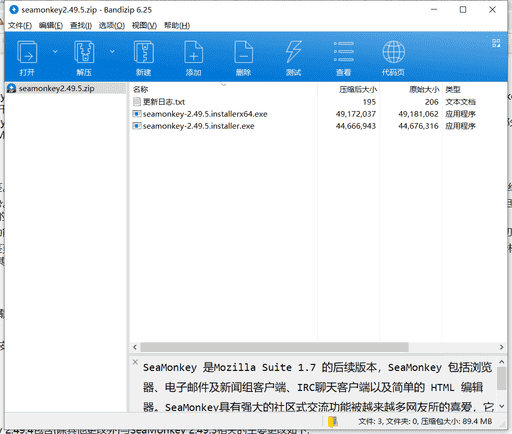Test the archive with the 测试 icon
The image size is (512, 434).
(x=293, y=57)
